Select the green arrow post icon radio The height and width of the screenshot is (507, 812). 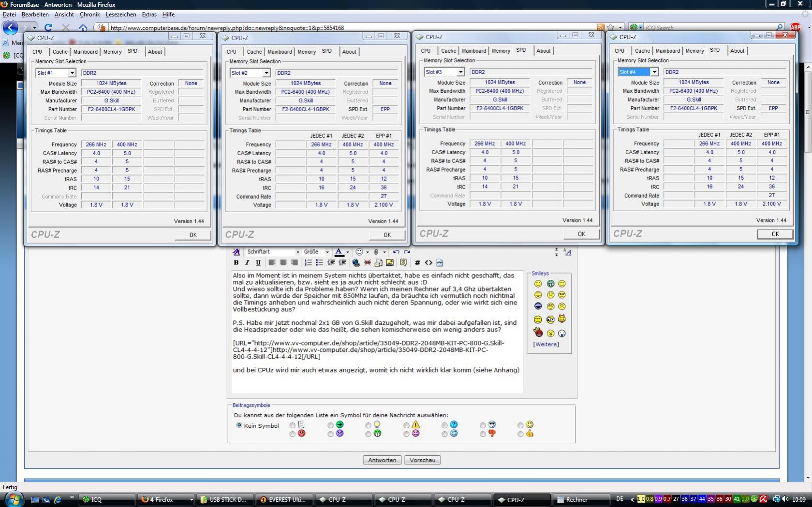click(330, 425)
